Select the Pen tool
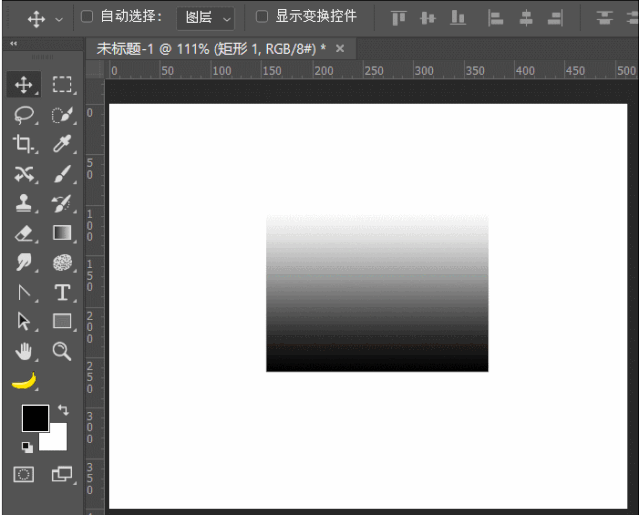Image resolution: width=639 pixels, height=515 pixels. tap(24, 292)
